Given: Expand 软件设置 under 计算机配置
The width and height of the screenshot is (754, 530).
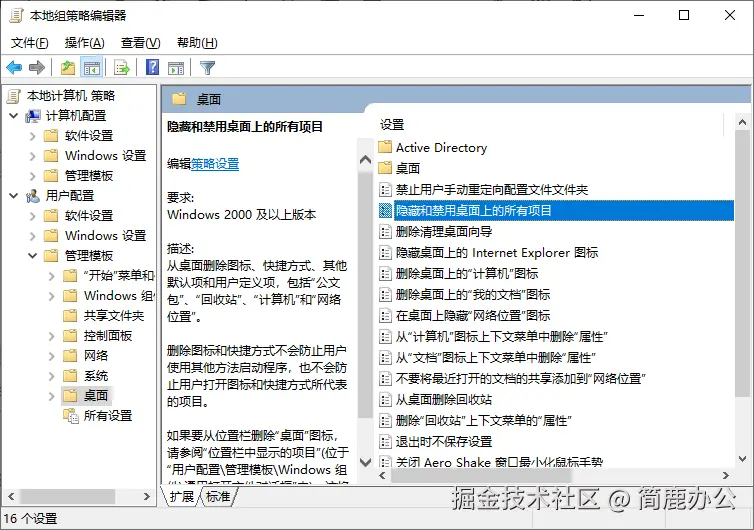Looking at the screenshot, I should point(33,136).
